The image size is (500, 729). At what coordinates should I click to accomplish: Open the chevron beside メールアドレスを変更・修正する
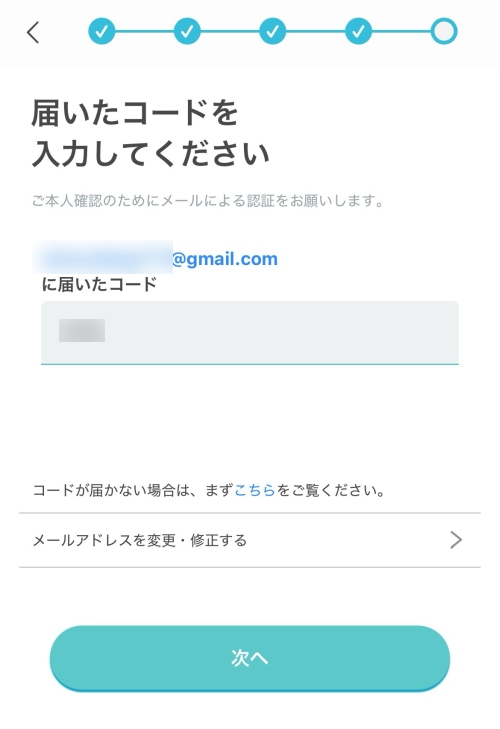(456, 540)
